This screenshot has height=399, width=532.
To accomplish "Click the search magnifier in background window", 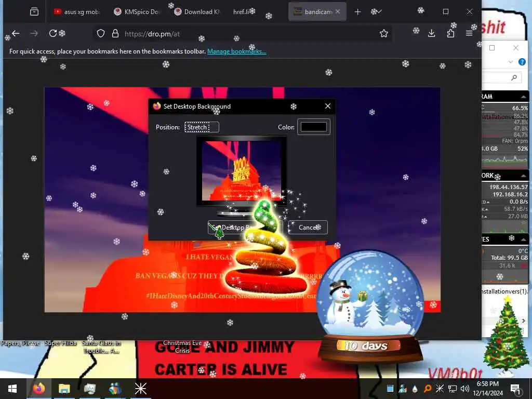I will coord(514,78).
